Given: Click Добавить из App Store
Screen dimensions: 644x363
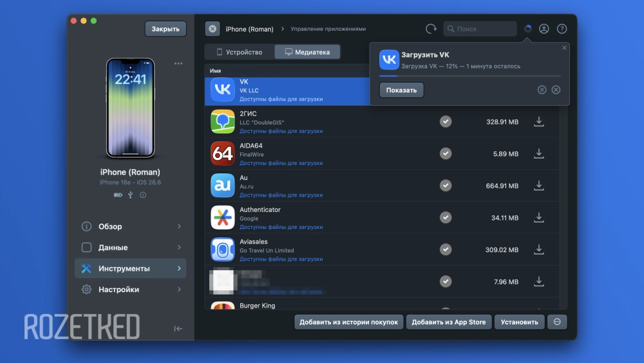Looking at the screenshot, I should (448, 322).
